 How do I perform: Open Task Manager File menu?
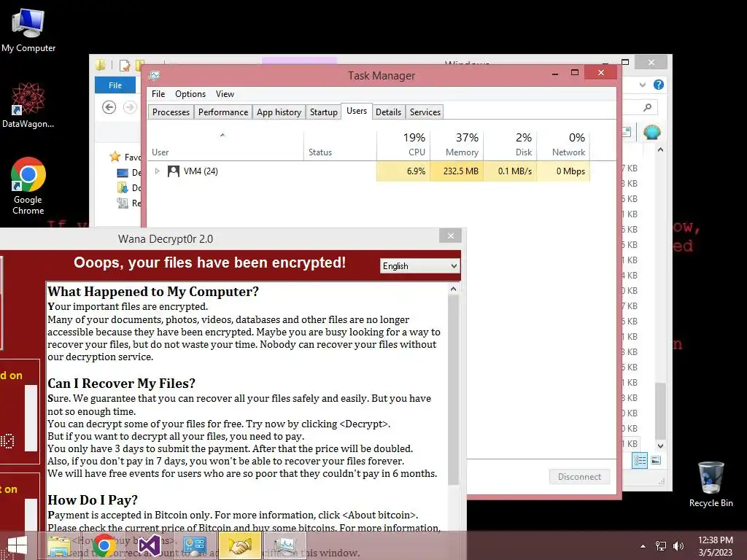pyautogui.click(x=158, y=94)
